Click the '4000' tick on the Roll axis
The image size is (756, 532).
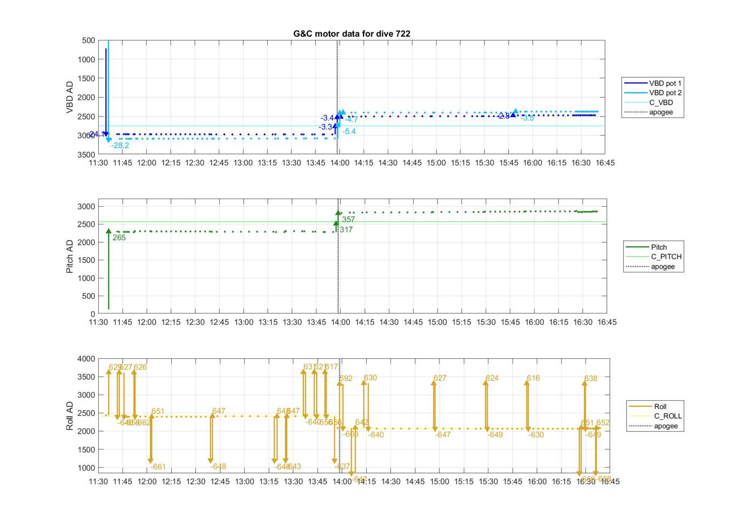(x=86, y=359)
